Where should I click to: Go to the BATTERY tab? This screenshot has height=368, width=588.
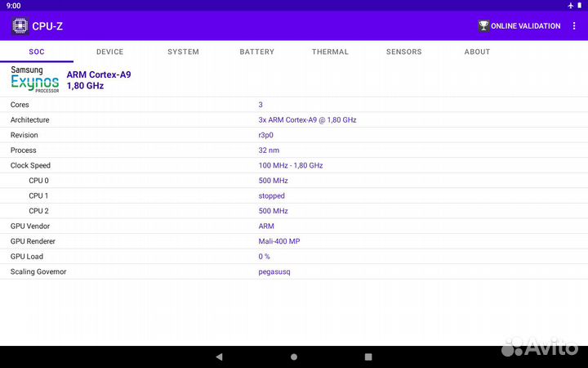[257, 52]
